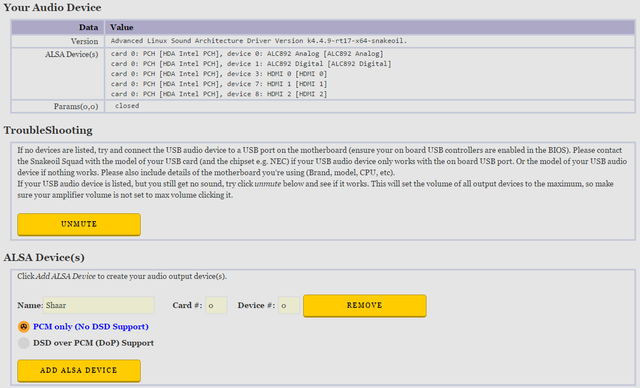
Task: Click the 'closed' Params value
Action: (127, 106)
